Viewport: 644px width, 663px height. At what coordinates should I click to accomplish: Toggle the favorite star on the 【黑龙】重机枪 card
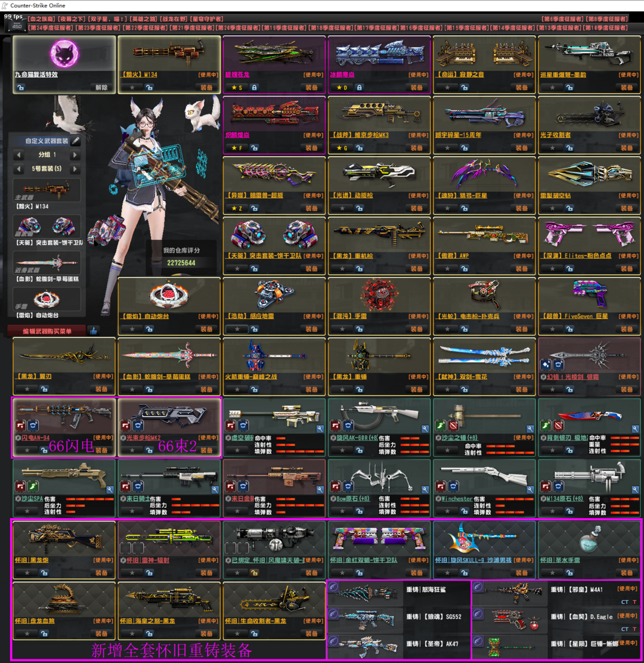(342, 268)
